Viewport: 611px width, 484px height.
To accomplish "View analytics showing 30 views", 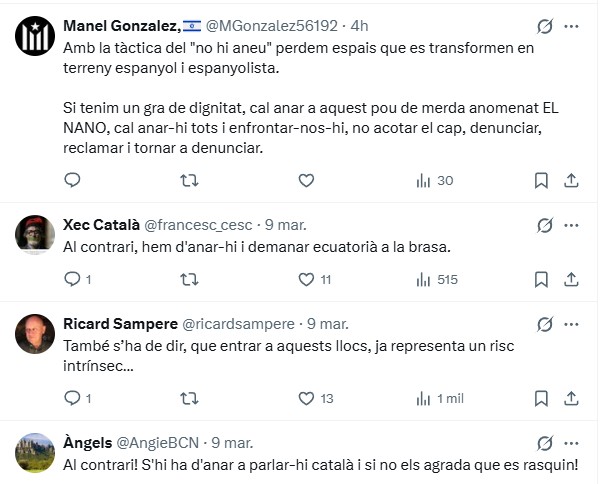I will (434, 180).
